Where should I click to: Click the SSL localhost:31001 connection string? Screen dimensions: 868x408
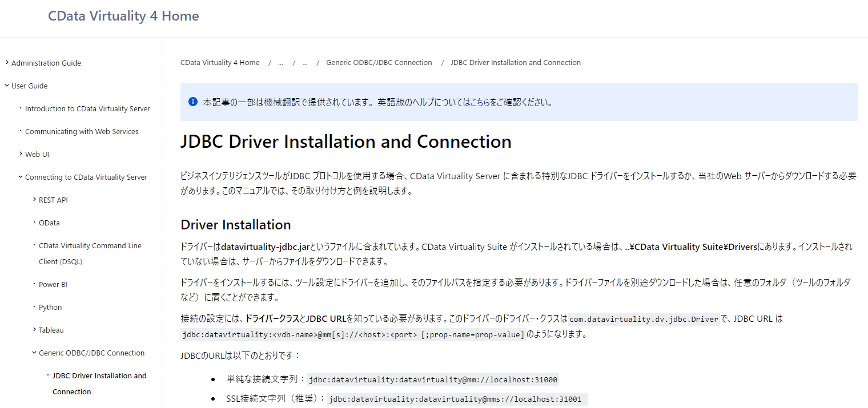click(x=457, y=399)
